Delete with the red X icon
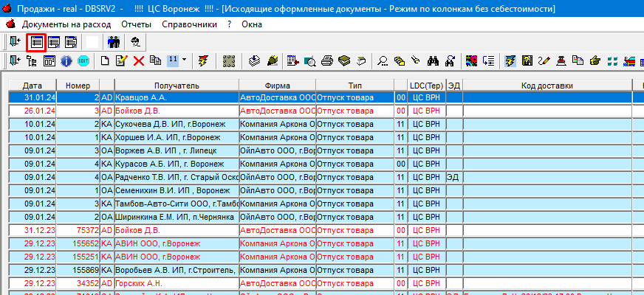 tap(139, 60)
